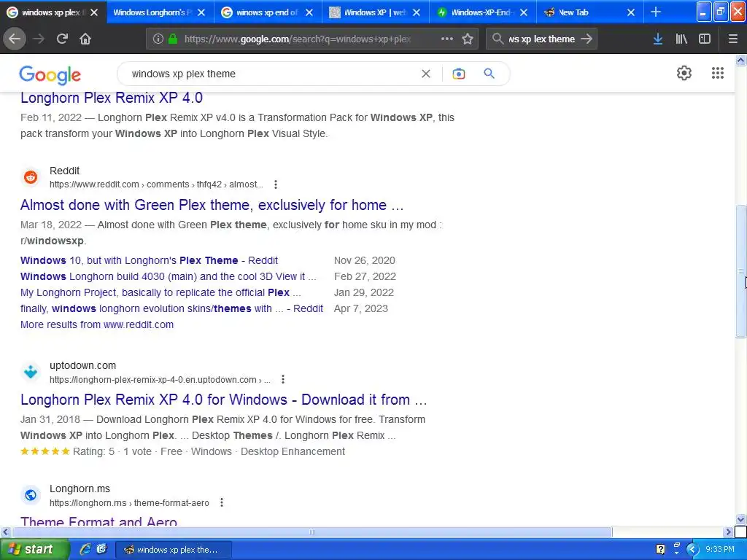Expand hidden tray icons arrow
Viewport: 747px width, 560px height.
[x=692, y=550]
